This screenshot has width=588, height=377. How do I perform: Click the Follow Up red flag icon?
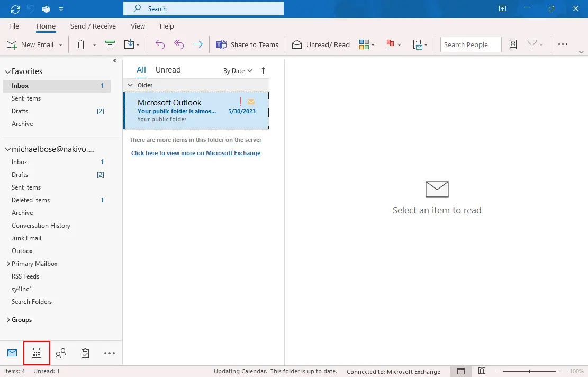(390, 44)
